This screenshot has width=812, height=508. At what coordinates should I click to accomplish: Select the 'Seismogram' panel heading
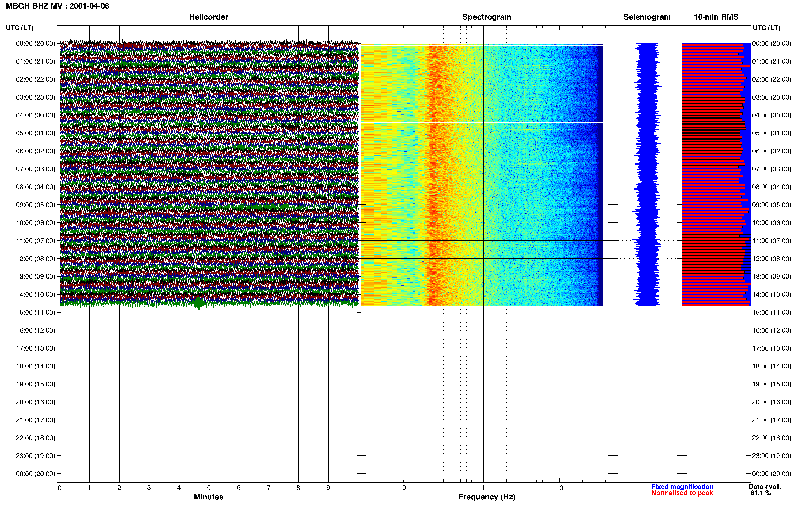[647, 17]
